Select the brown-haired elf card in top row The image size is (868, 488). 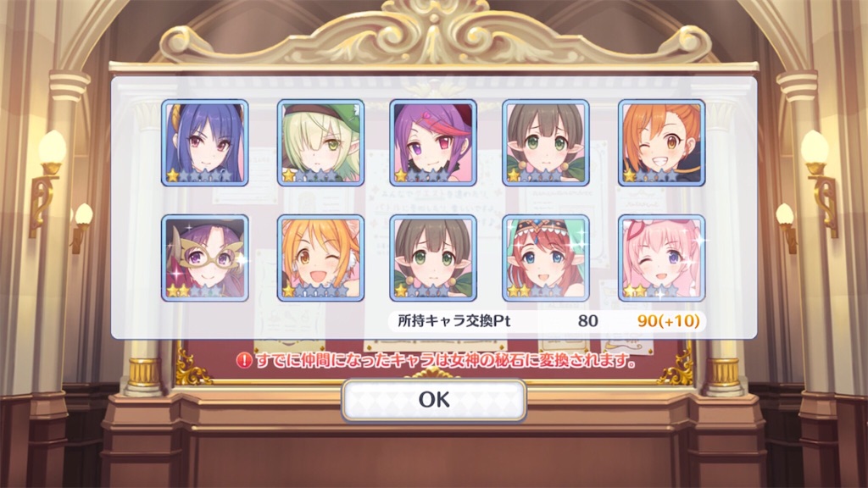546,142
